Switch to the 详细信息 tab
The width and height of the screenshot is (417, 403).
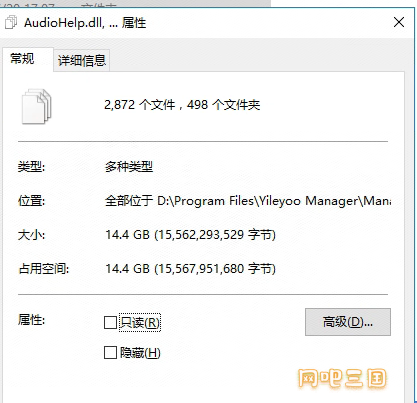click(x=82, y=61)
